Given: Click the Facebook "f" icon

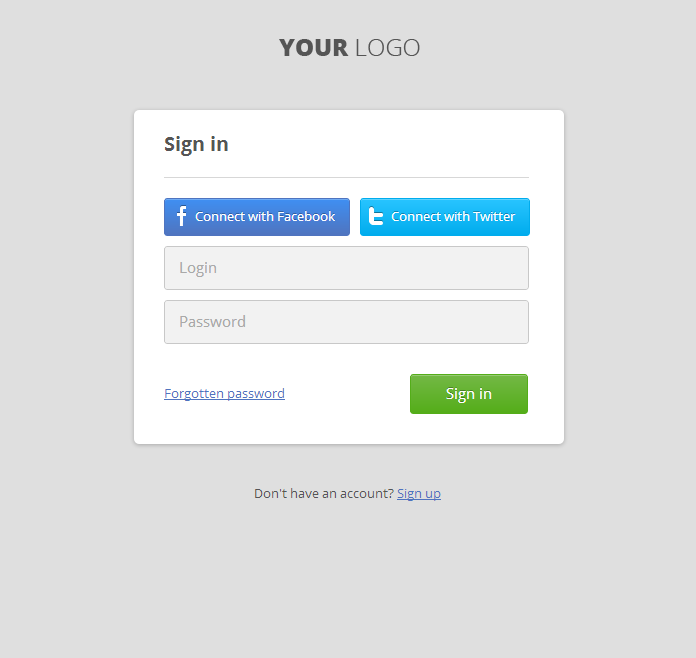Looking at the screenshot, I should [x=181, y=217].
